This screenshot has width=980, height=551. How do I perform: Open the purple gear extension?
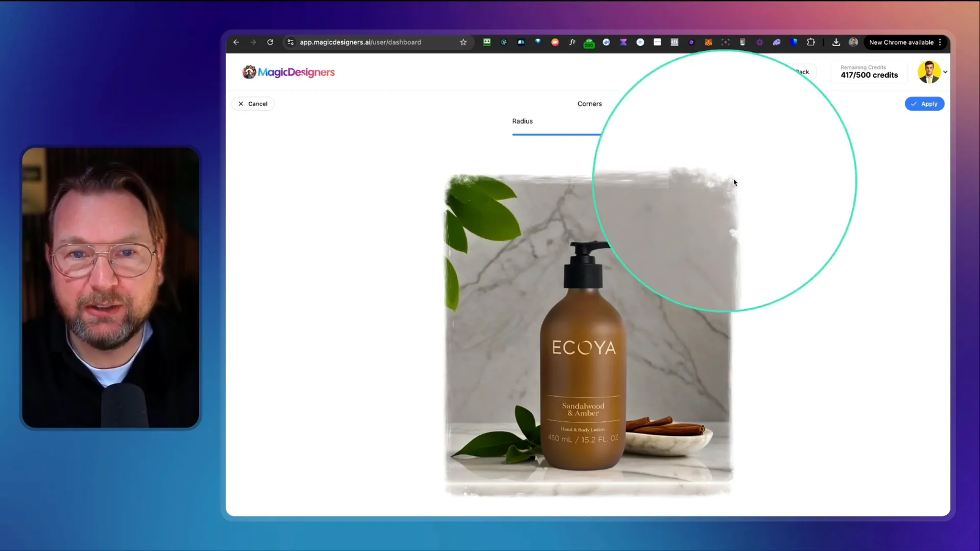[759, 42]
